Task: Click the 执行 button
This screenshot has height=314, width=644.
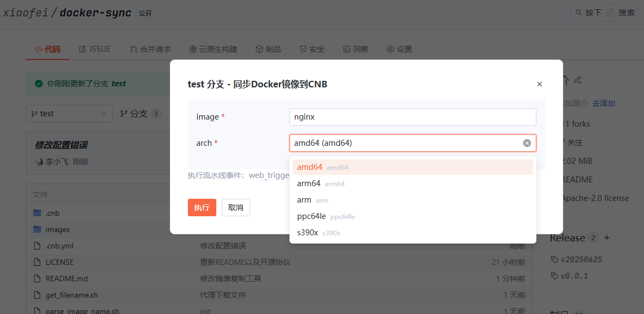Action: (x=202, y=208)
